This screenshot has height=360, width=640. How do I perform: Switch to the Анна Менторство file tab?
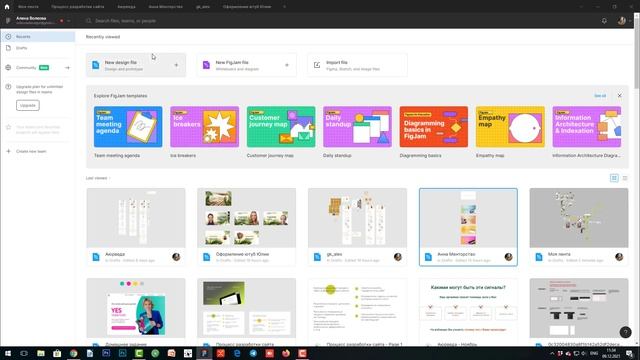pyautogui.click(x=165, y=7)
